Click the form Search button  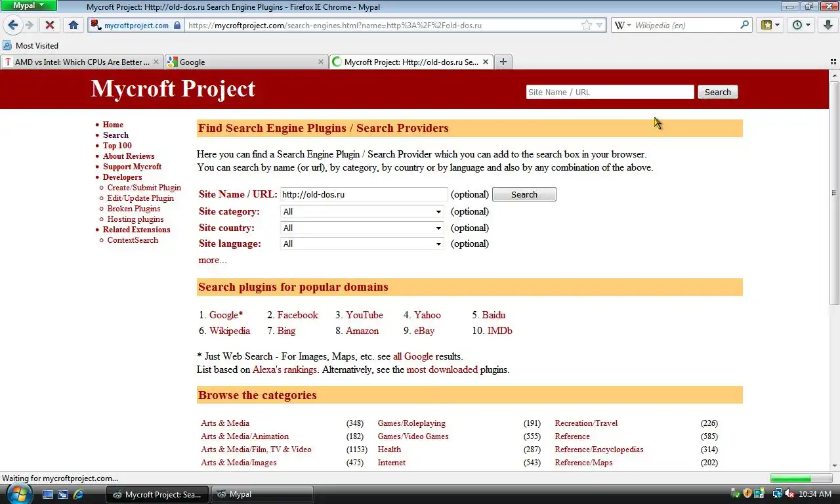524,194
